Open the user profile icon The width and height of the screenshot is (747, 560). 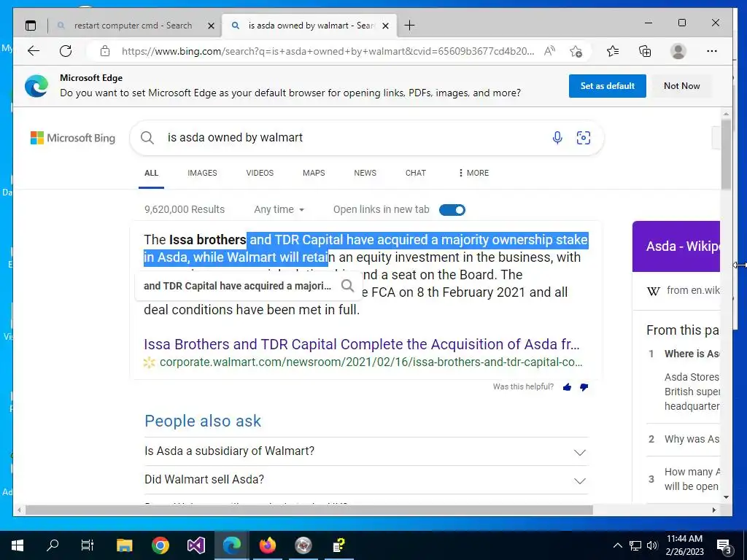(x=678, y=51)
